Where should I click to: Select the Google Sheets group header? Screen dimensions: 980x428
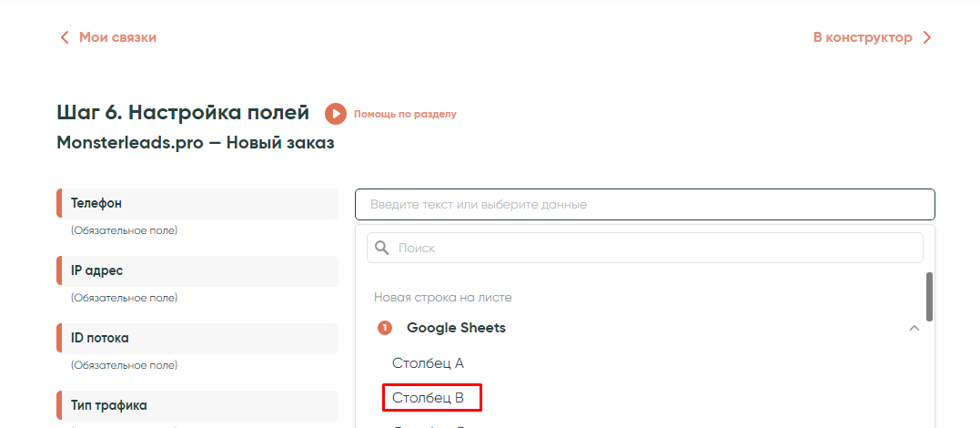coord(456,328)
